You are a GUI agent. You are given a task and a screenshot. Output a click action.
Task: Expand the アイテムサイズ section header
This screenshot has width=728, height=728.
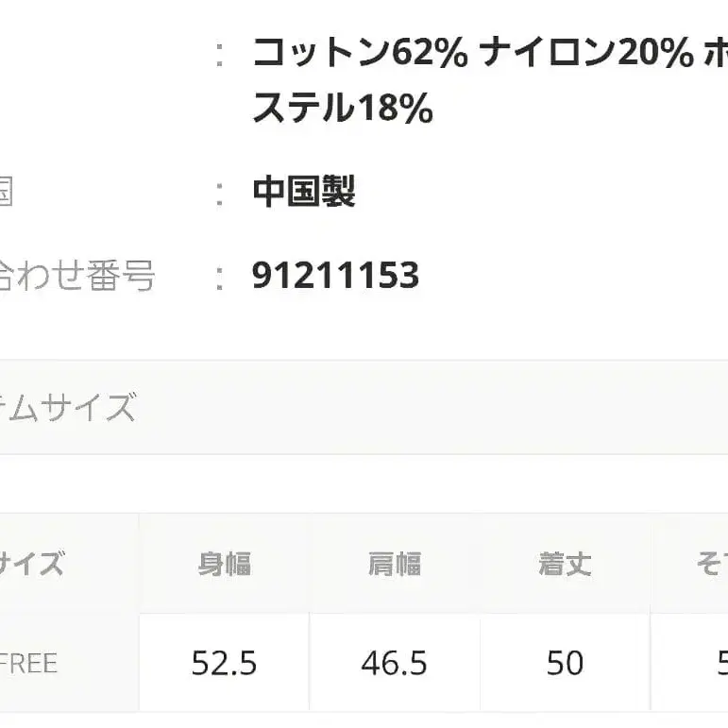click(68, 408)
